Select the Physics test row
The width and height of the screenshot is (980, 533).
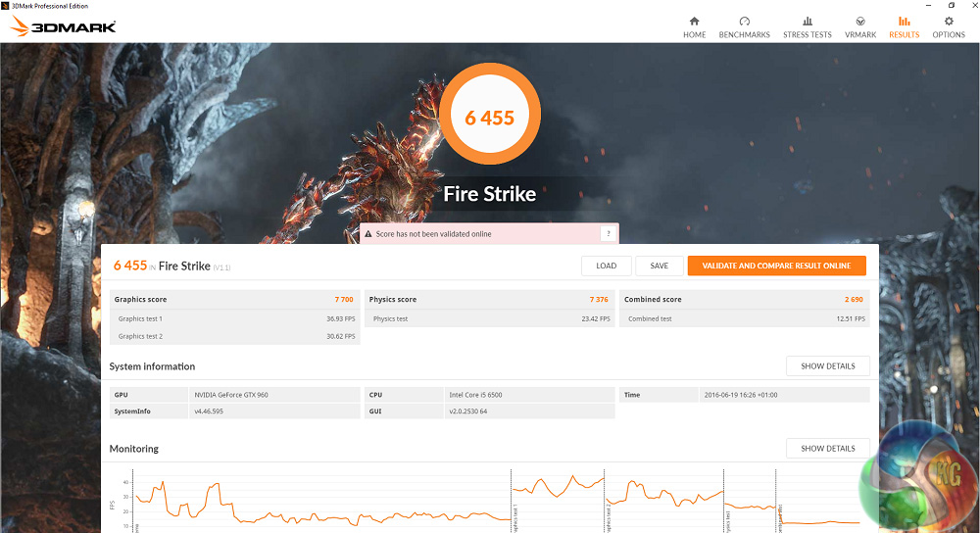[x=489, y=318]
